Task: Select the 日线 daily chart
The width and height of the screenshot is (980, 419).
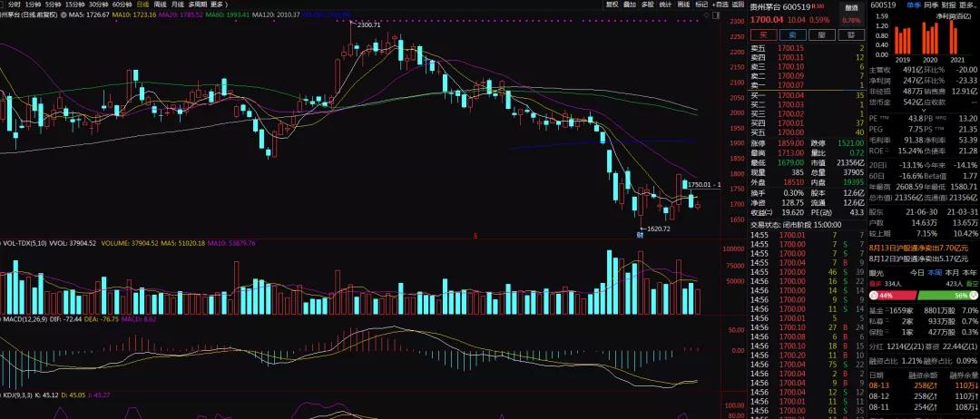Action: click(143, 5)
